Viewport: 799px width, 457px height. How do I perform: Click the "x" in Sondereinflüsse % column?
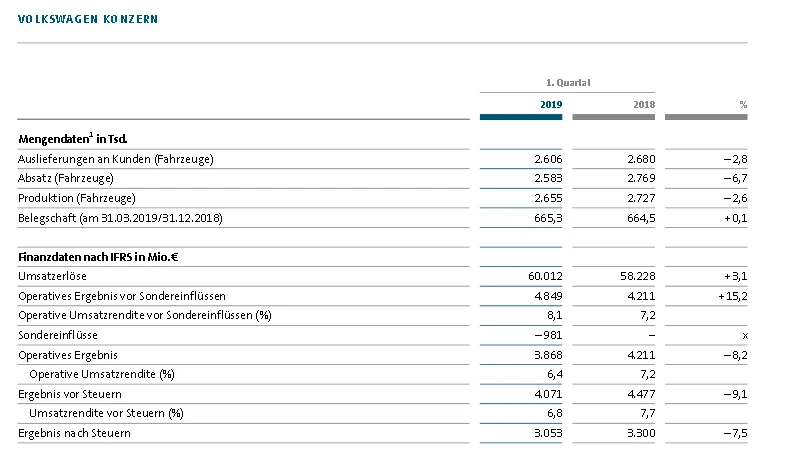point(745,336)
